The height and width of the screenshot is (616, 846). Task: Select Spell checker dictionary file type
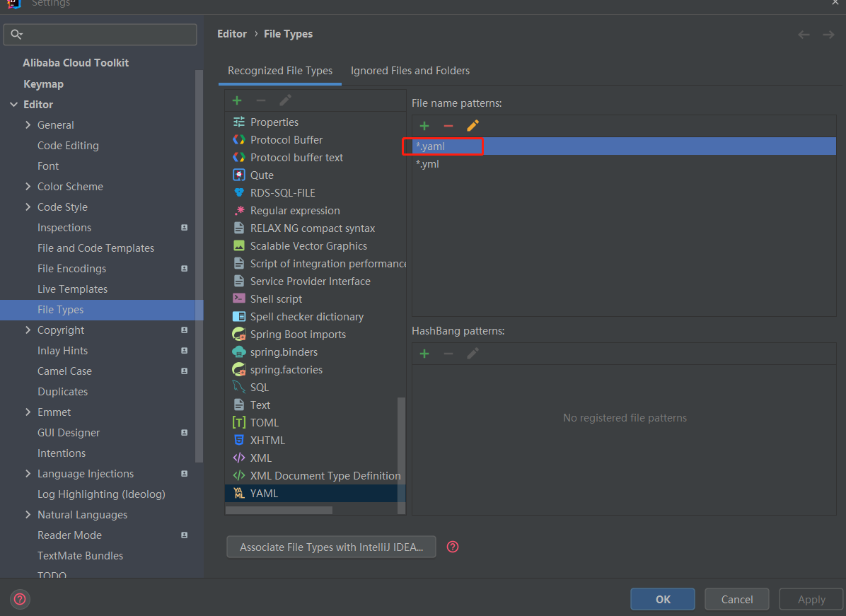(315, 317)
